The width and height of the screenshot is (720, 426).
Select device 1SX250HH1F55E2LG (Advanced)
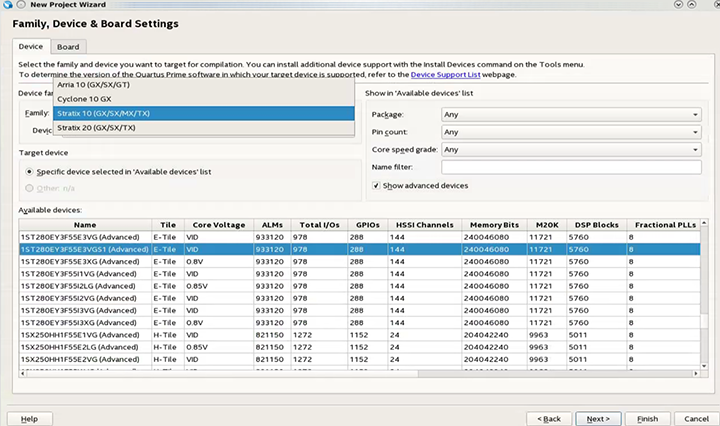coord(360,348)
